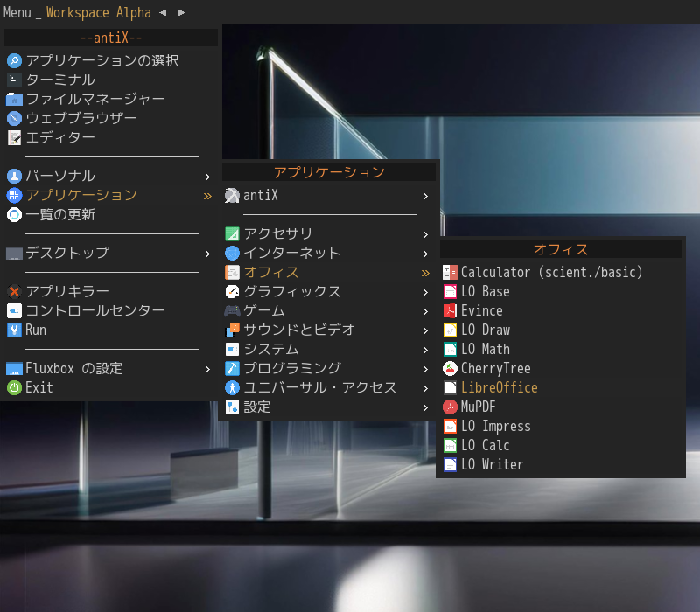Switch to the previous workspace arrow
This screenshot has width=700, height=612.
click(163, 13)
